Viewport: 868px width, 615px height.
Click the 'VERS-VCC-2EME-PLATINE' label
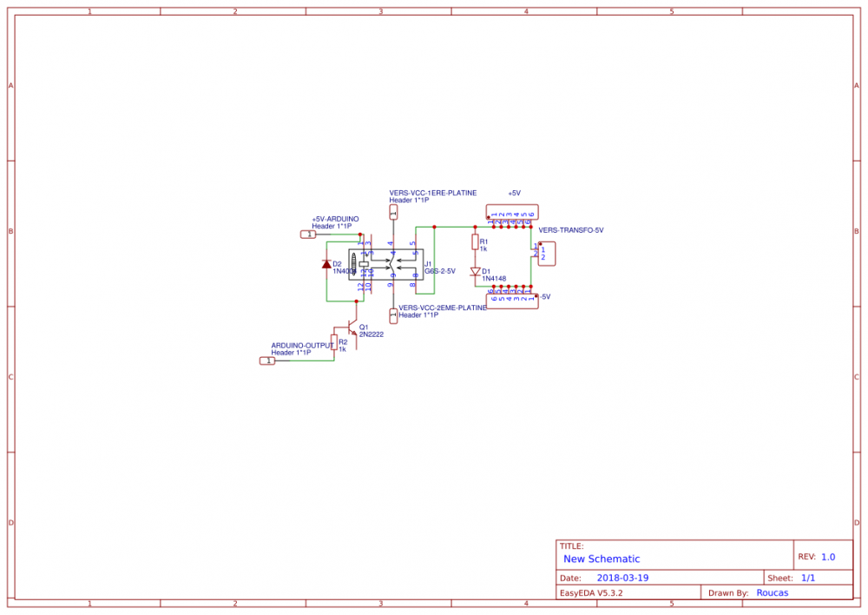click(443, 307)
